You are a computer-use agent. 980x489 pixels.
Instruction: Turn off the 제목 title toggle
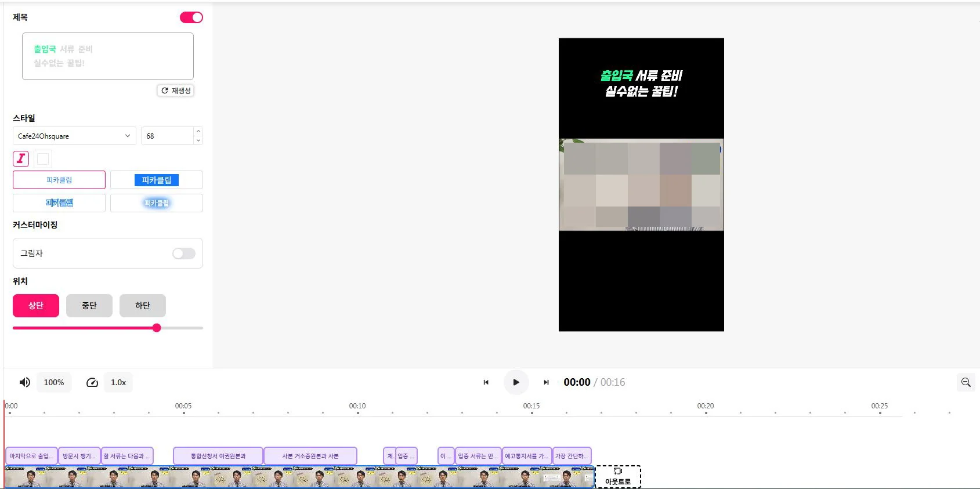click(191, 17)
